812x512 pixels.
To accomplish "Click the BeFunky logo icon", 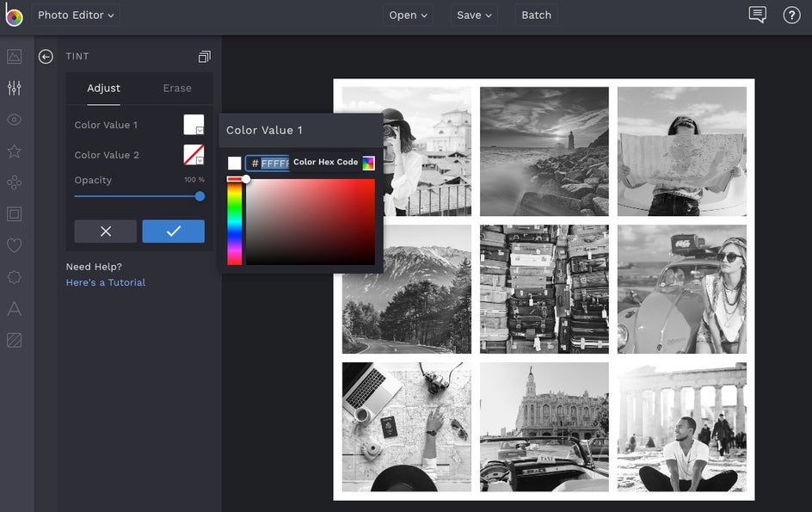I will pyautogui.click(x=14, y=15).
